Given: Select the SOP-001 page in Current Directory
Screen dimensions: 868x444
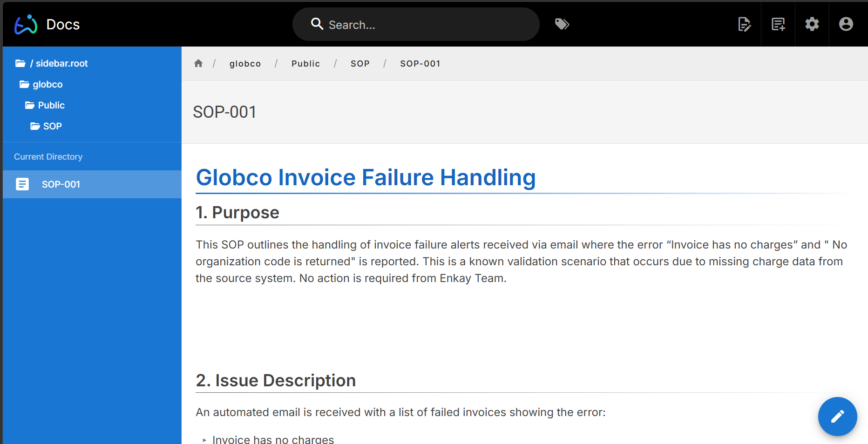Looking at the screenshot, I should click(x=92, y=184).
